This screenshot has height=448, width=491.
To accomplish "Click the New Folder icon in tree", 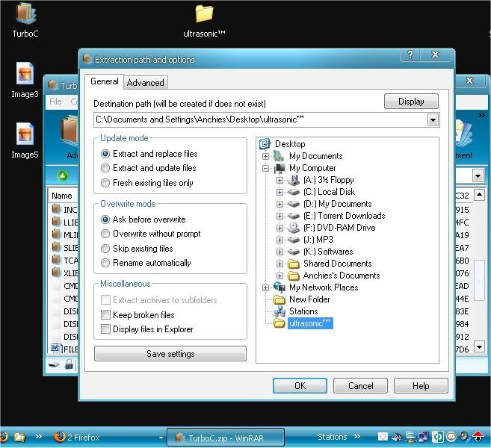I will (x=280, y=299).
